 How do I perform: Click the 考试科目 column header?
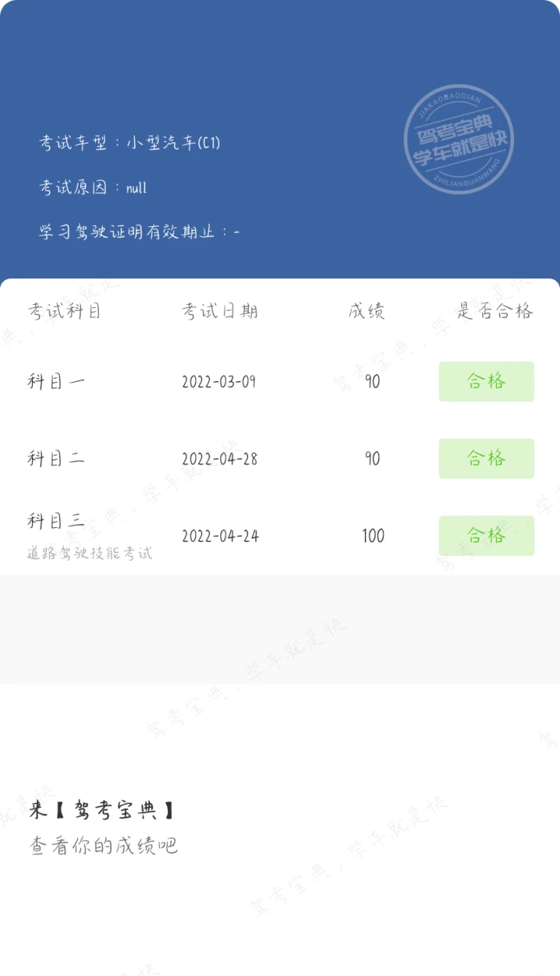[65, 312]
